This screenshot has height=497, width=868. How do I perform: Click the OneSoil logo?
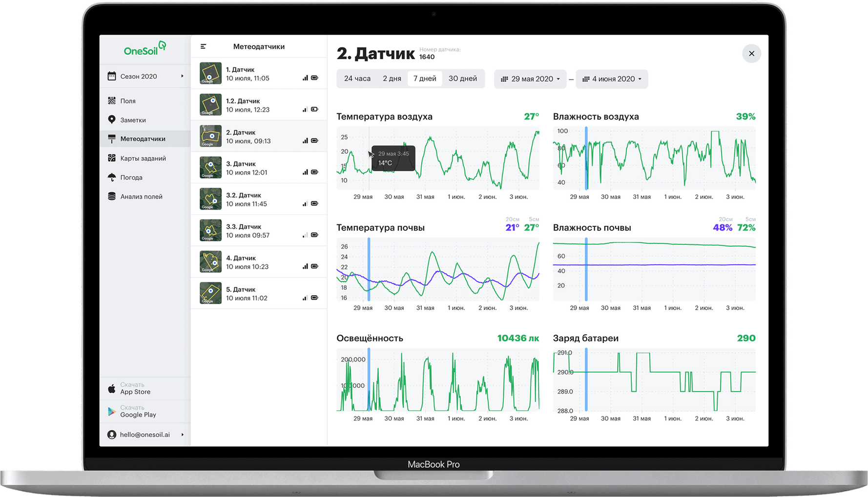click(x=145, y=49)
